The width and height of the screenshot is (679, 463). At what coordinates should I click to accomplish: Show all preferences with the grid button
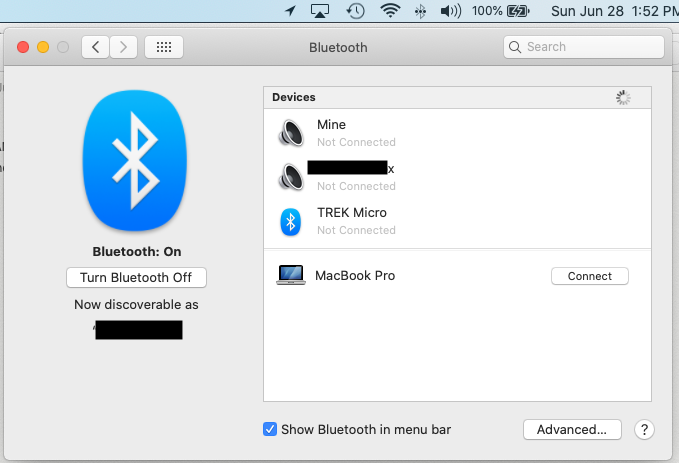click(x=164, y=47)
